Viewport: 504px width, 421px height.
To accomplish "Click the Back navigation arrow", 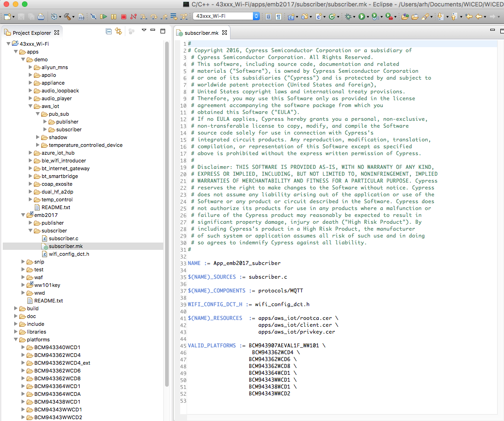I will [479, 16].
